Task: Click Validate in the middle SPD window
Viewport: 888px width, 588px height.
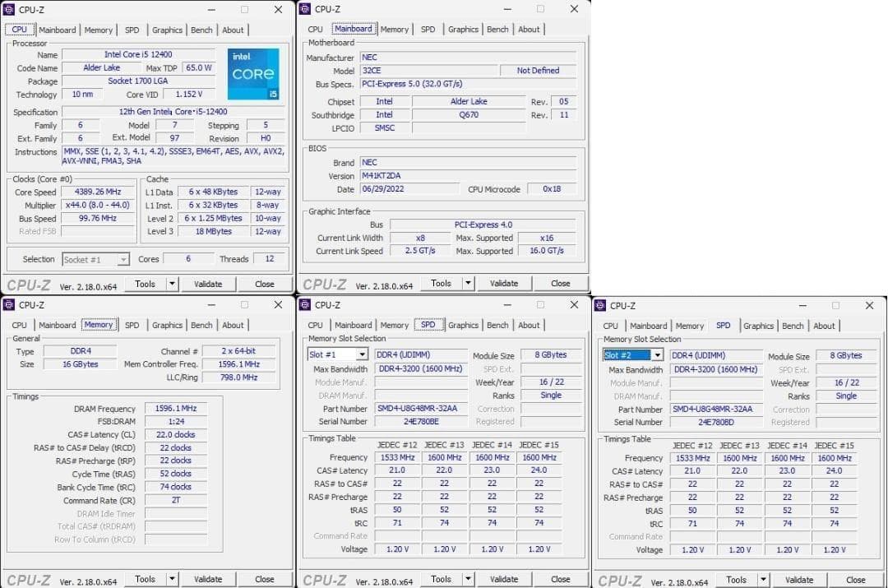Action: pyautogui.click(x=504, y=579)
